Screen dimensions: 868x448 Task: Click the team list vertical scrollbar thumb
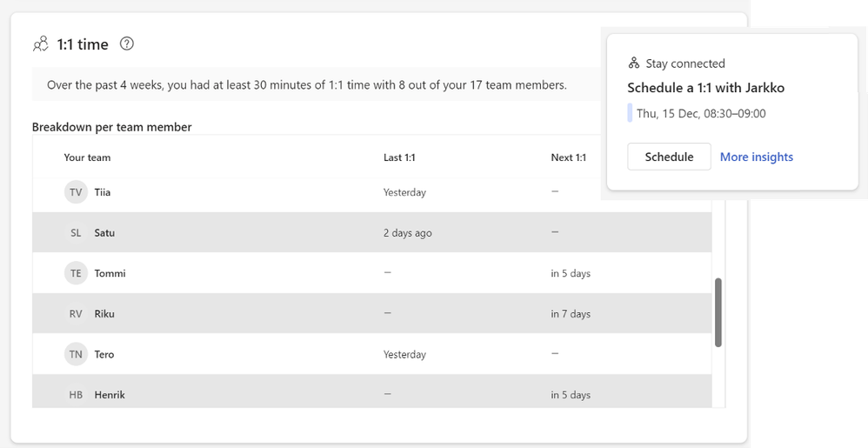click(718, 312)
